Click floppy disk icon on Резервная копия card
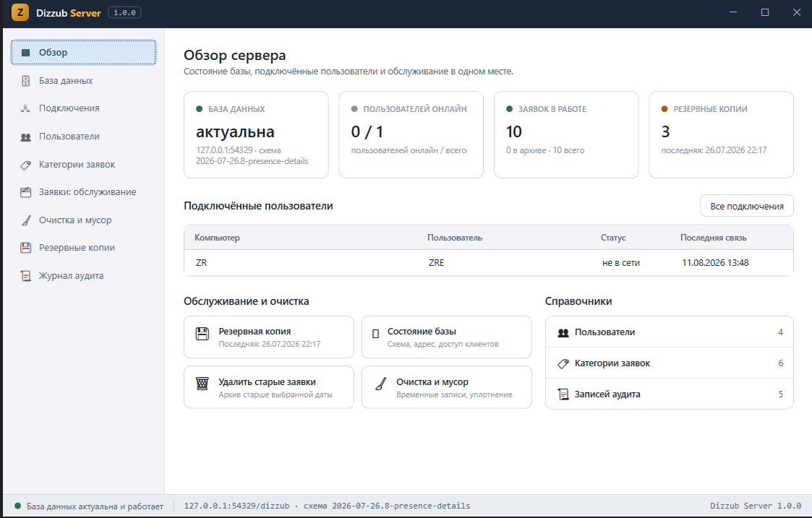The height and width of the screenshot is (518, 812). coord(202,334)
